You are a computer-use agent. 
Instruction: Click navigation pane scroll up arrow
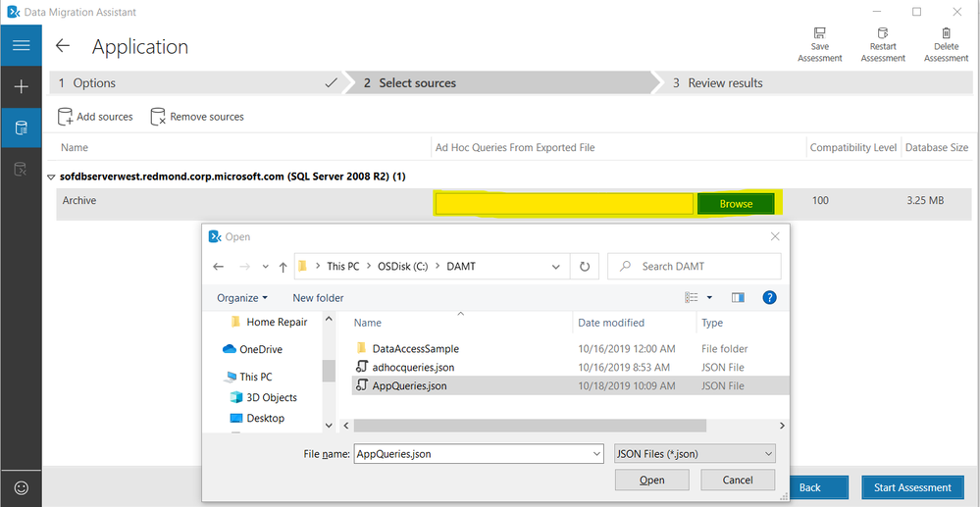click(x=329, y=319)
